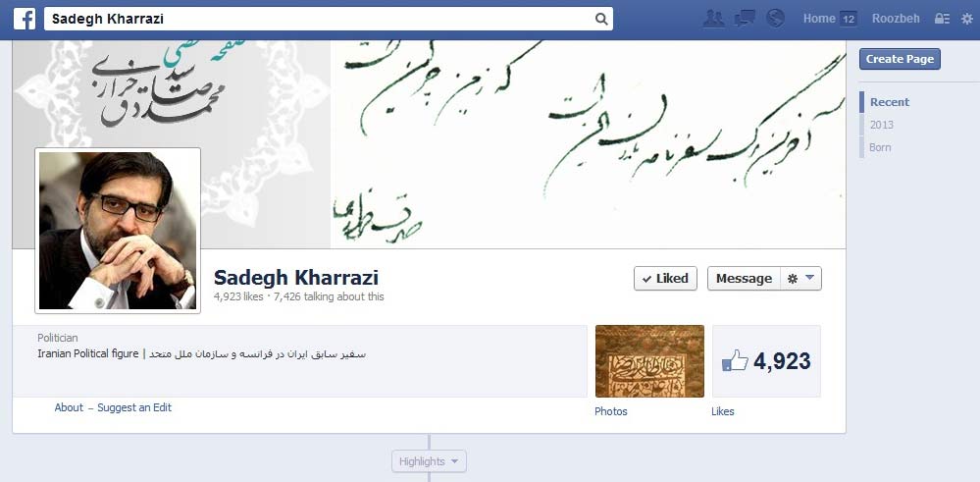Image resolution: width=980 pixels, height=482 pixels.
Task: Click the Facebook logo icon
Action: coord(25,19)
